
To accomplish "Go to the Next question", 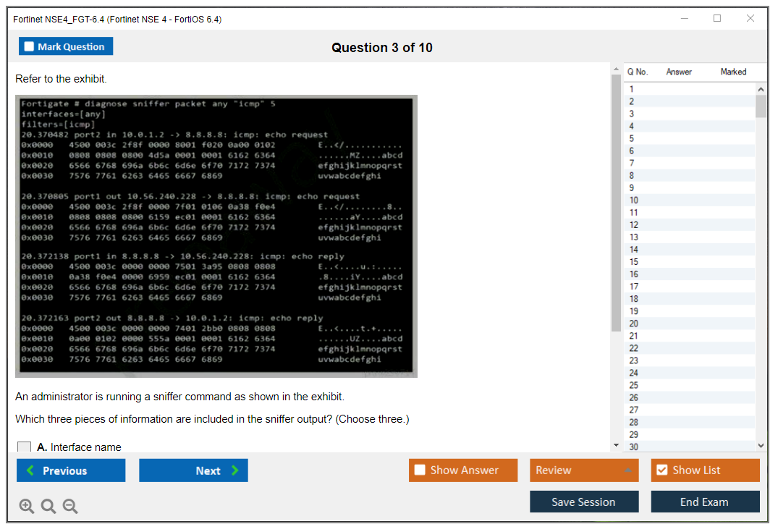I will click(x=193, y=470).
